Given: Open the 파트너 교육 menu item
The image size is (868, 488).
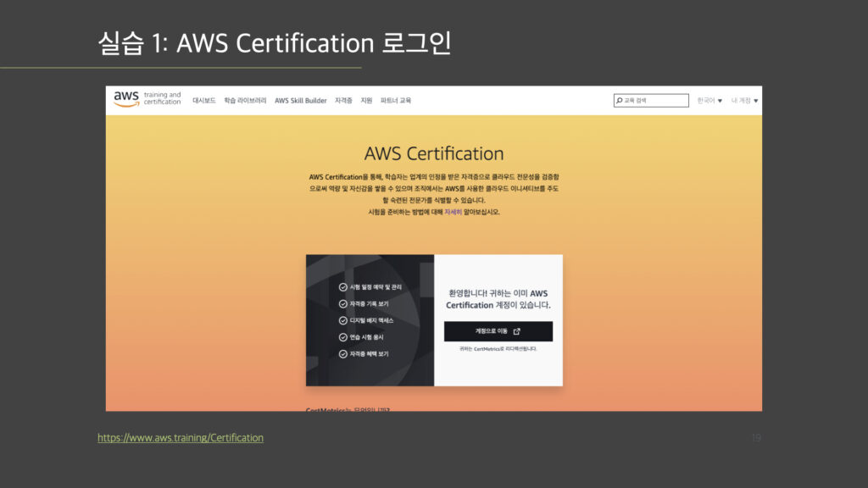Looking at the screenshot, I should pos(395,101).
